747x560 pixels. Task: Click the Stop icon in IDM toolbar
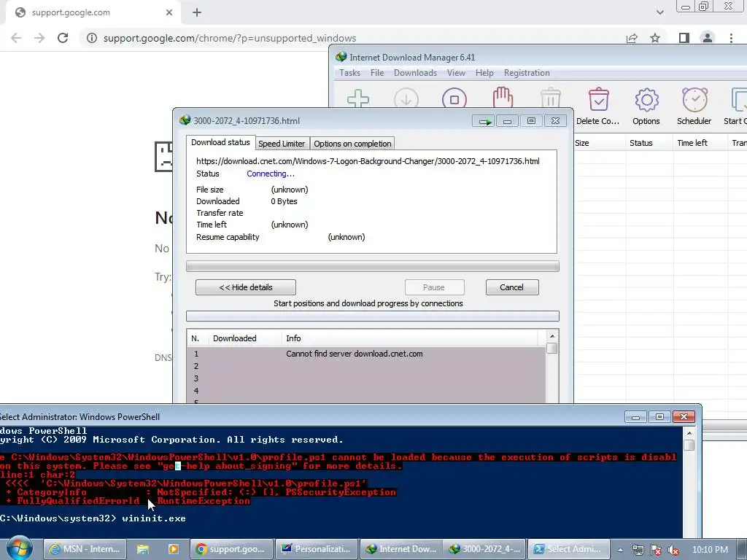(x=454, y=98)
